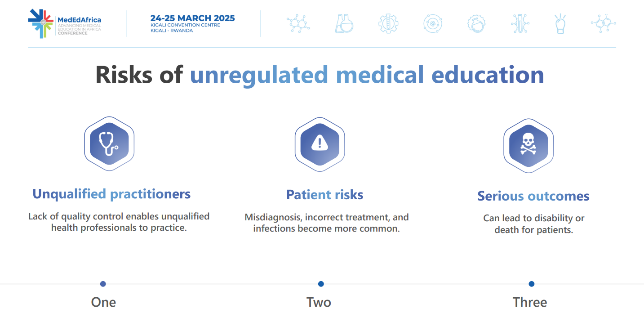Select the test tube gear icon
Screen dimensions: 644x331
[388, 23]
